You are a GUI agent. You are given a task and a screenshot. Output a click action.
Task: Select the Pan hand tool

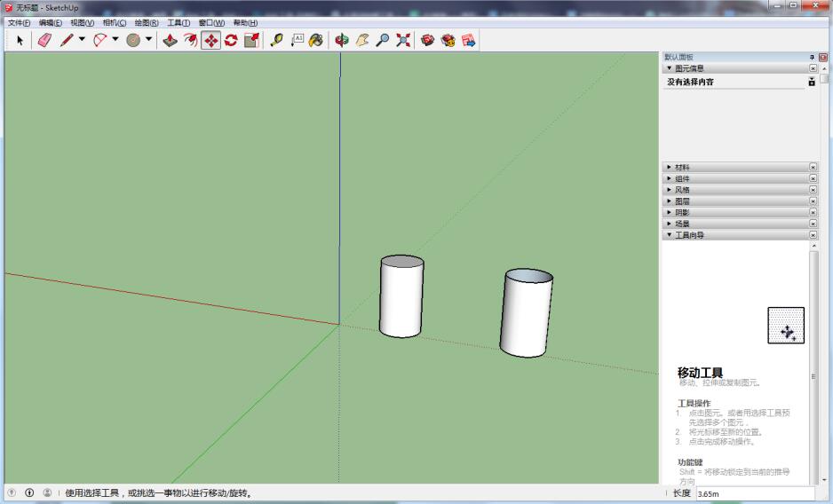point(362,40)
